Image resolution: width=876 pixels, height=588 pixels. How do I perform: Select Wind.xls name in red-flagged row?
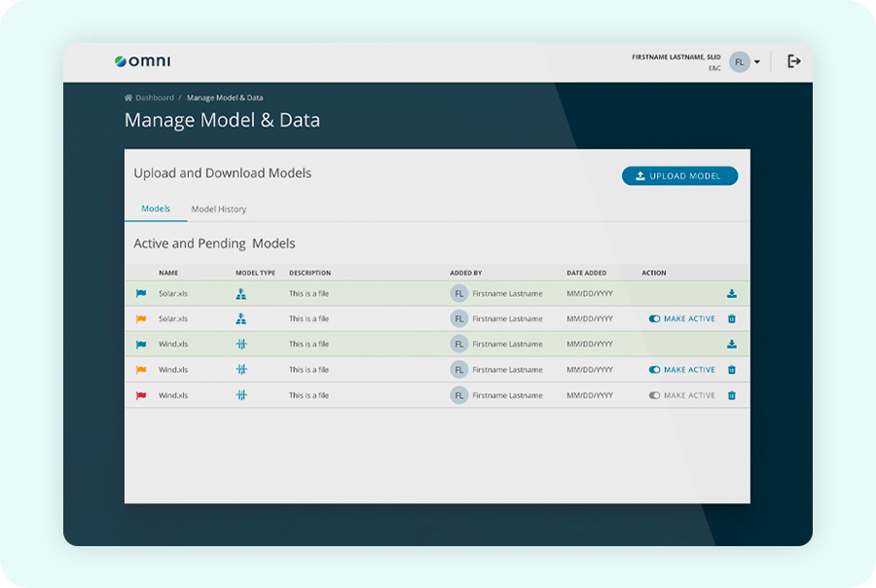[173, 395]
